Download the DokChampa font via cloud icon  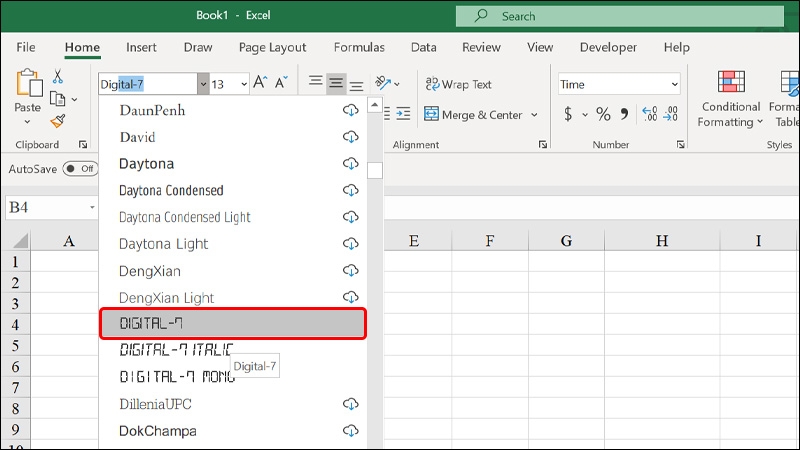point(351,431)
